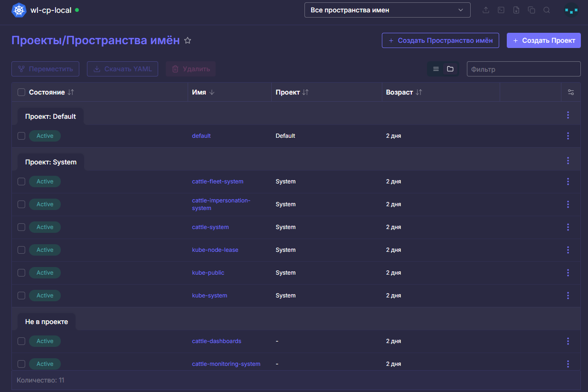Screen dimensions: 588x392
Task: Open actions menu for kube-node-lease row
Action: (568, 250)
